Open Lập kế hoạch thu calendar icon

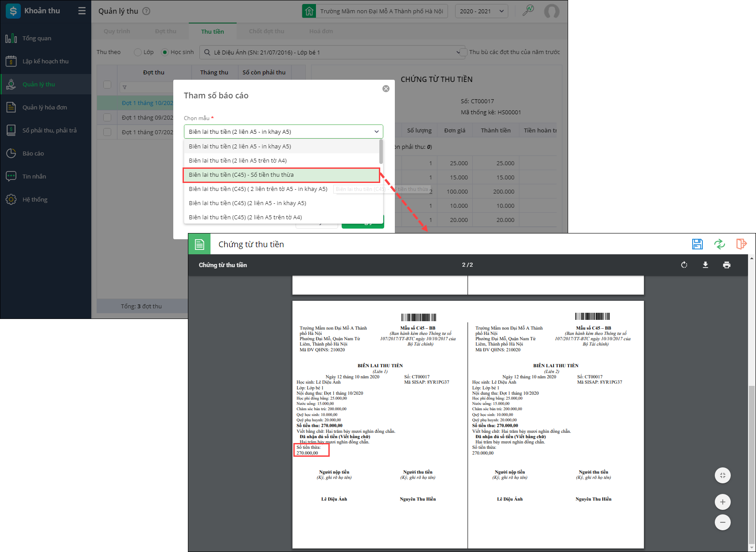tap(11, 61)
